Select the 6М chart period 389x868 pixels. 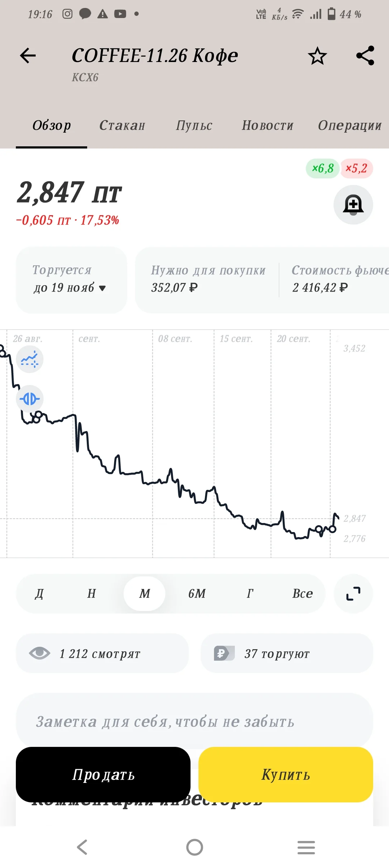(197, 593)
